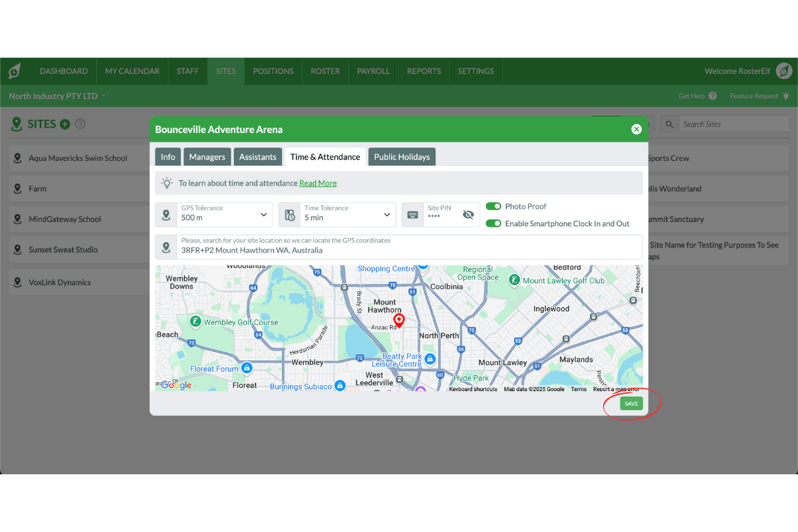Open the Payroll page
Screen dimensions: 798x532
(374, 71)
